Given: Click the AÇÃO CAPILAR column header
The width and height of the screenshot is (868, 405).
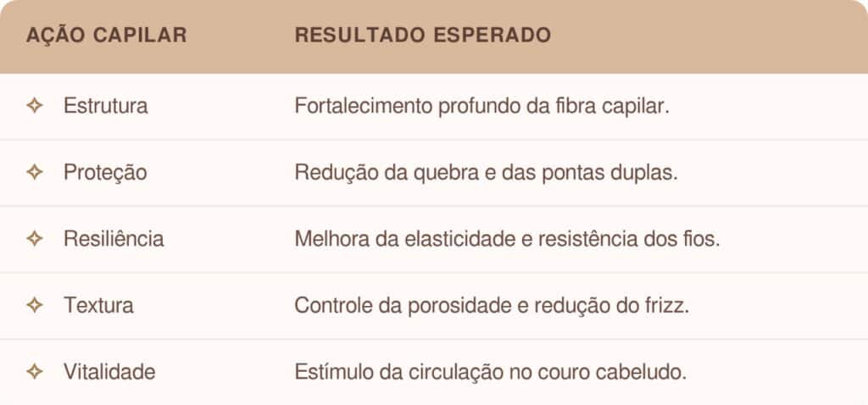Looking at the screenshot, I should 107,36.
